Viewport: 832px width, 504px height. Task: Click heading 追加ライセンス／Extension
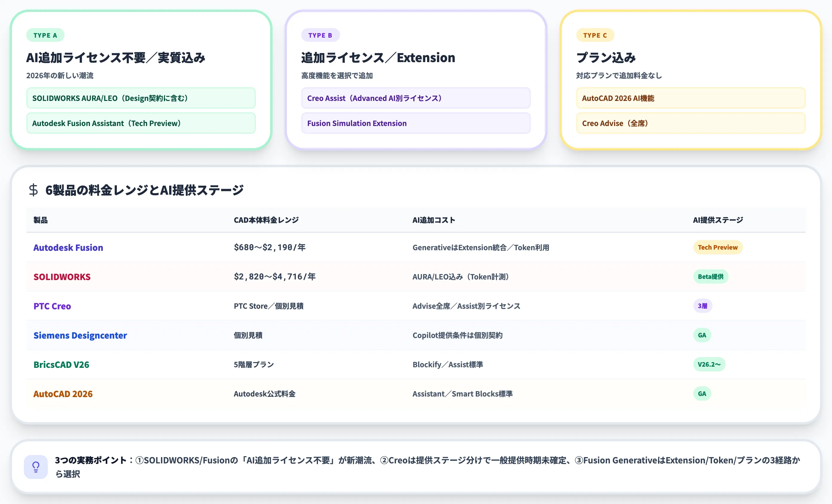[x=378, y=58]
